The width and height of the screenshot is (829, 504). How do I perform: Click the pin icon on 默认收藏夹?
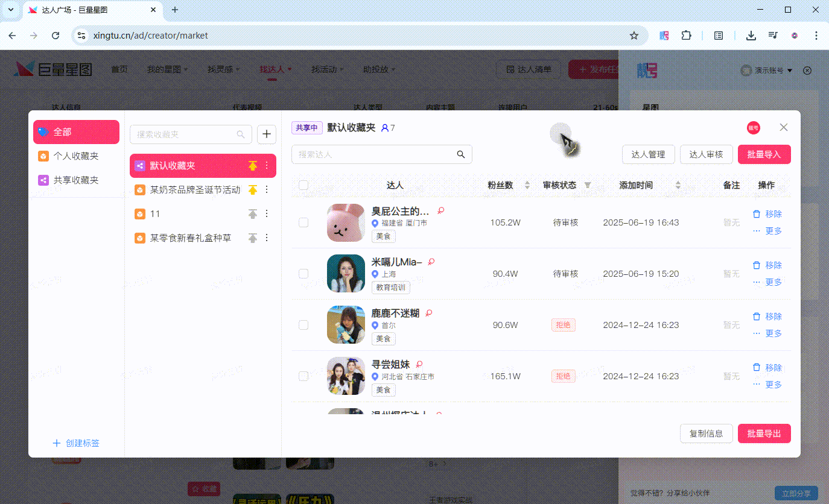253,166
